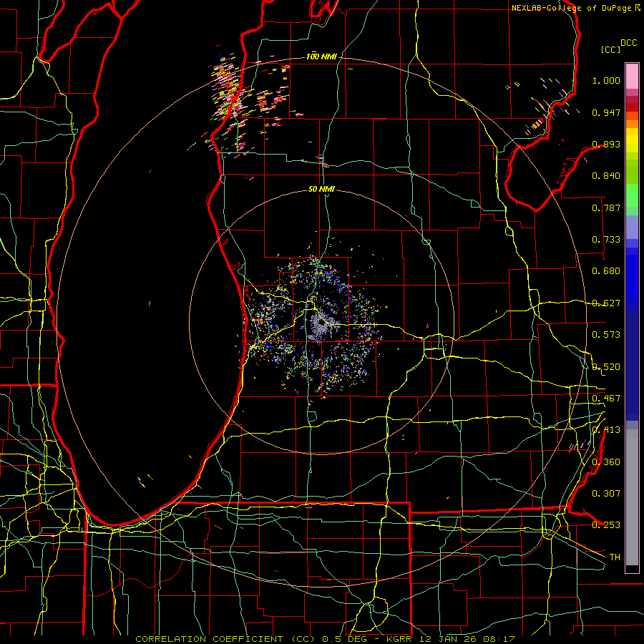Click the 08:17 timestamp
644x644 pixels.
pos(500,639)
